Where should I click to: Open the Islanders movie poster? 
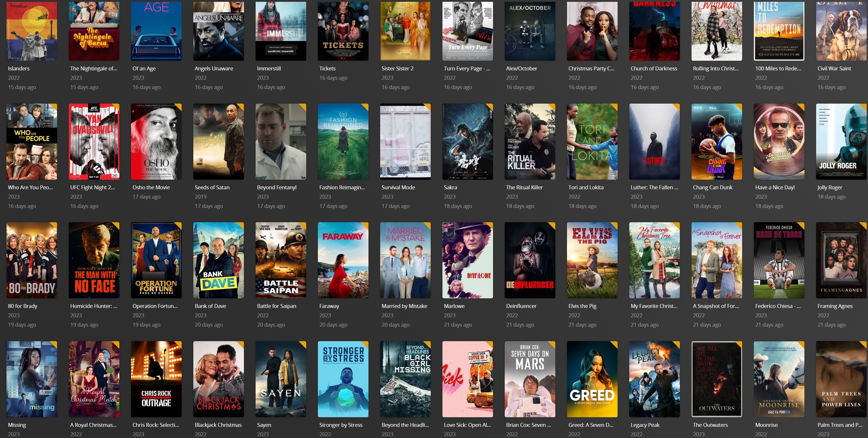[x=32, y=31]
